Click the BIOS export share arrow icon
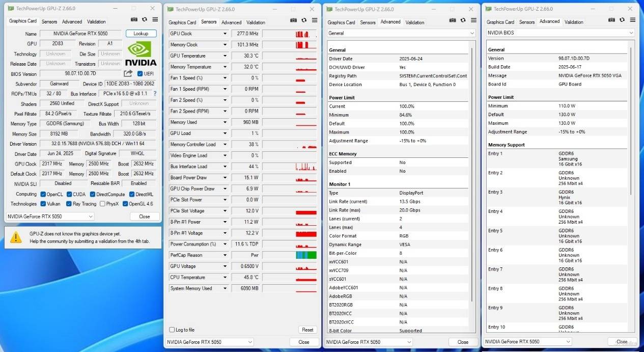Image resolution: width=644 pixels, height=352 pixels. pos(128,74)
